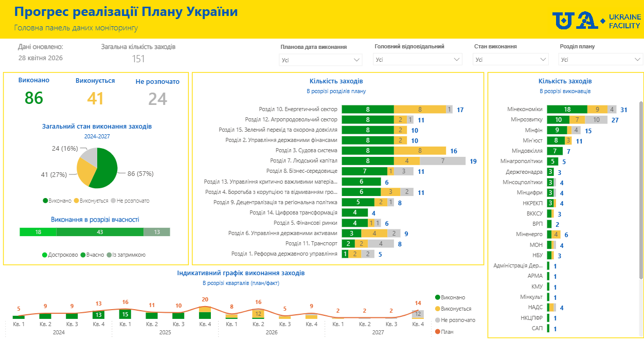Image resolution: width=644 pixels, height=340 pixels.
Task: Select the 2024 Кв. 4 column showing 13
Action: click(x=99, y=315)
